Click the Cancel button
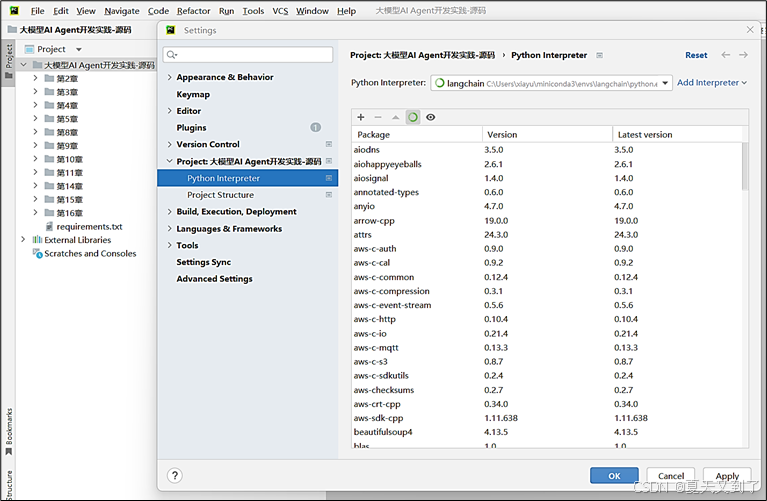The width and height of the screenshot is (767, 501). 671,476
